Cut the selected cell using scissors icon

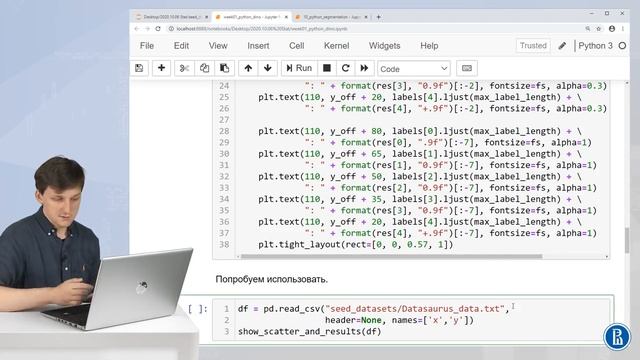coord(184,68)
